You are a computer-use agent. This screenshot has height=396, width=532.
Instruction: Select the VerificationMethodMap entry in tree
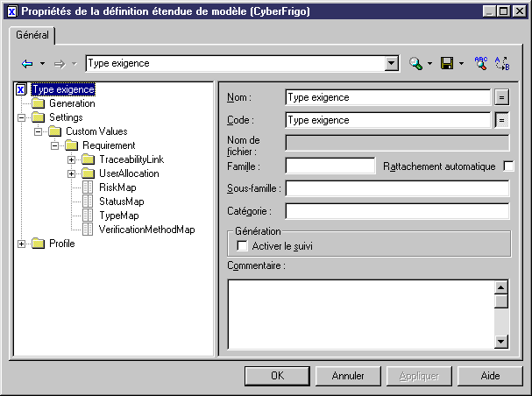pos(146,229)
